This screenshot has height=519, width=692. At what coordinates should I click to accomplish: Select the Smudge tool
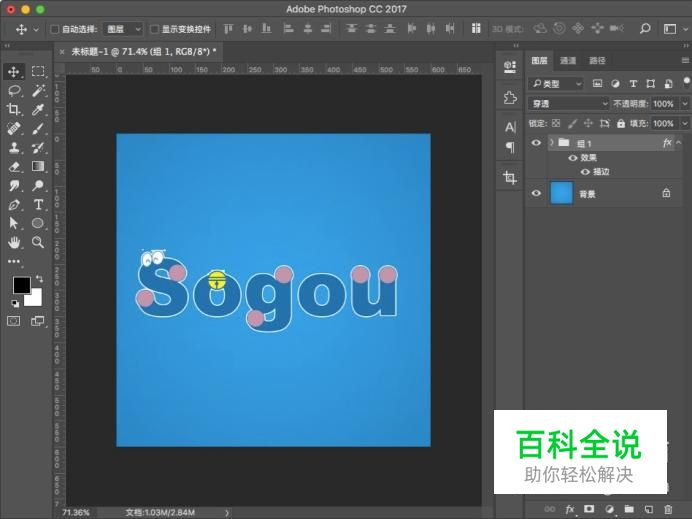[x=14, y=185]
